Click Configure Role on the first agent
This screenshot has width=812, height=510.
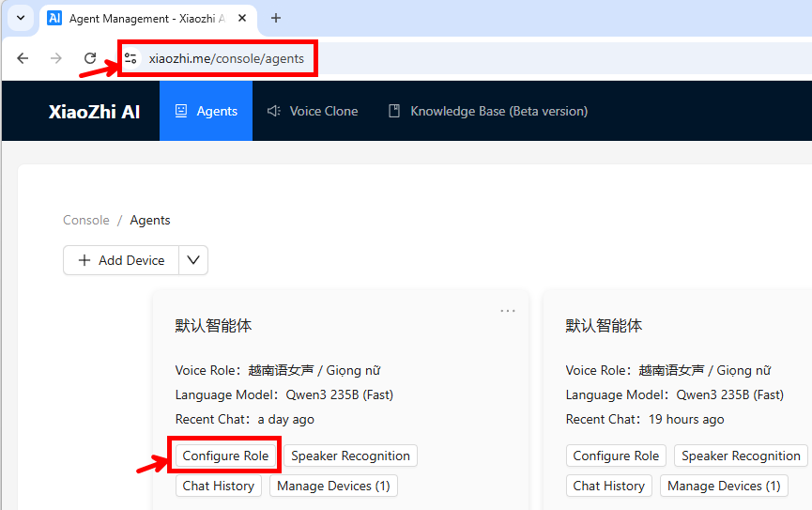coord(225,456)
